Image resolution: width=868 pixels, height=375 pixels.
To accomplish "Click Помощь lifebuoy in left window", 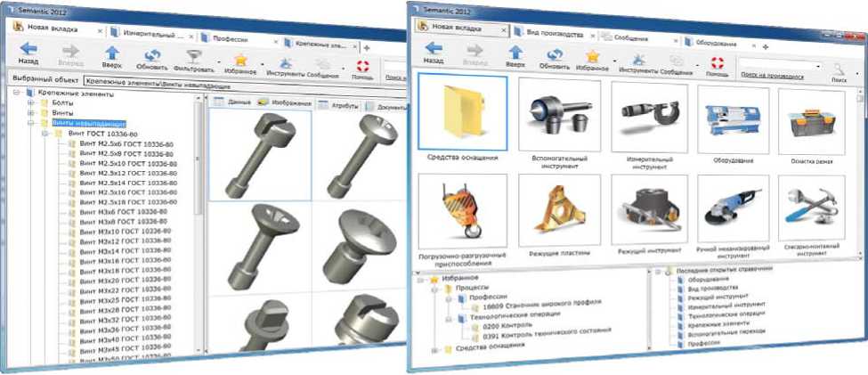I will 362,67.
